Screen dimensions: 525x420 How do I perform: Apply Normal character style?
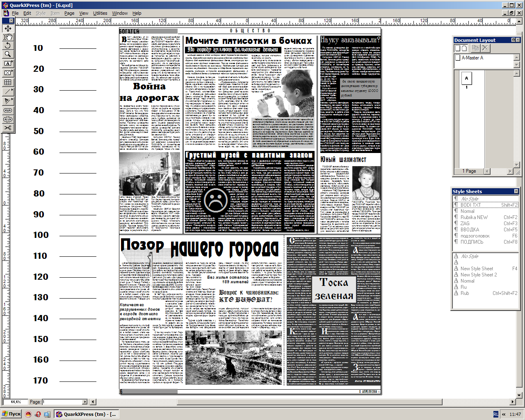(x=486, y=281)
